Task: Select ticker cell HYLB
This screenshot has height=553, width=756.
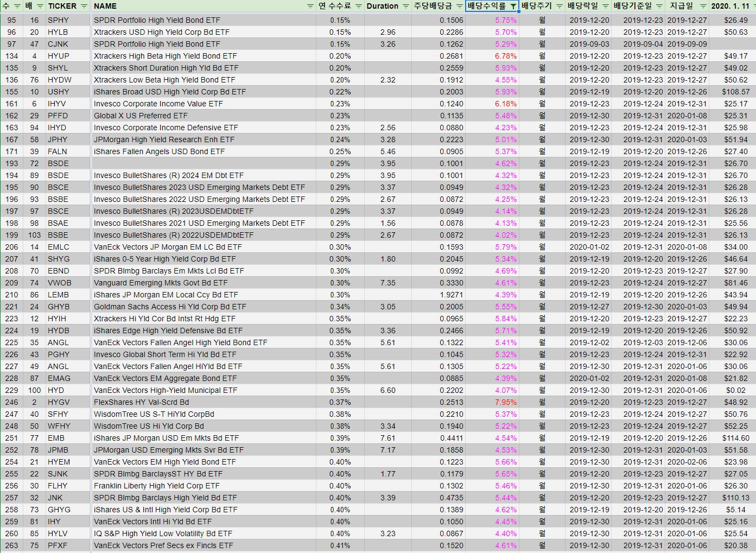Action: point(67,32)
